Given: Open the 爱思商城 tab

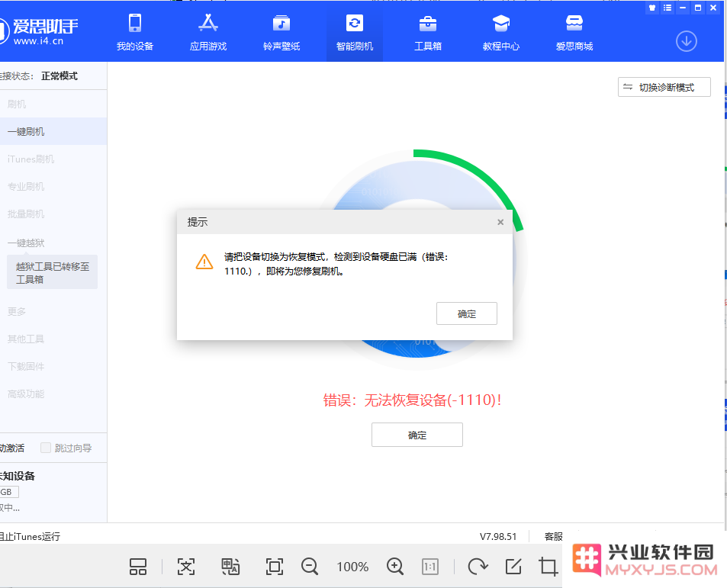Looking at the screenshot, I should coord(574,33).
